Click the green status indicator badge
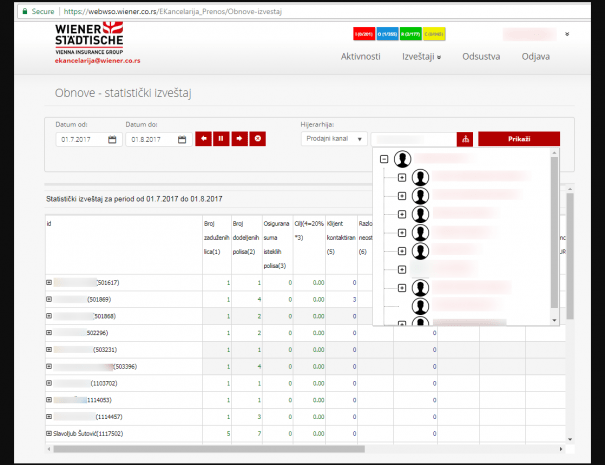Viewport: 605px width, 465px height. point(411,33)
